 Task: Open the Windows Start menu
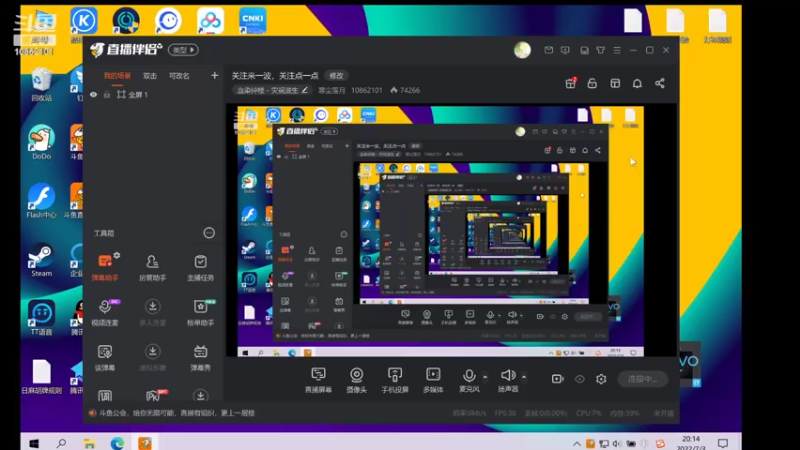pos(34,443)
